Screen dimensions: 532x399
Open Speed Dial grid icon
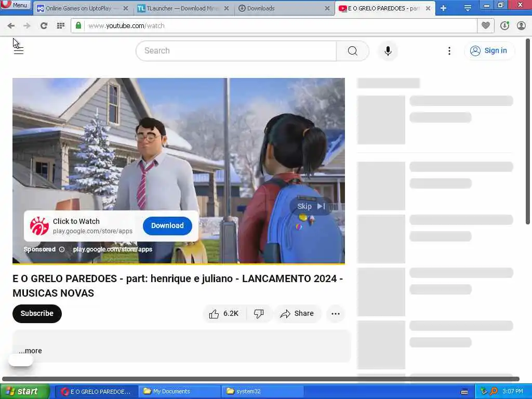click(61, 26)
